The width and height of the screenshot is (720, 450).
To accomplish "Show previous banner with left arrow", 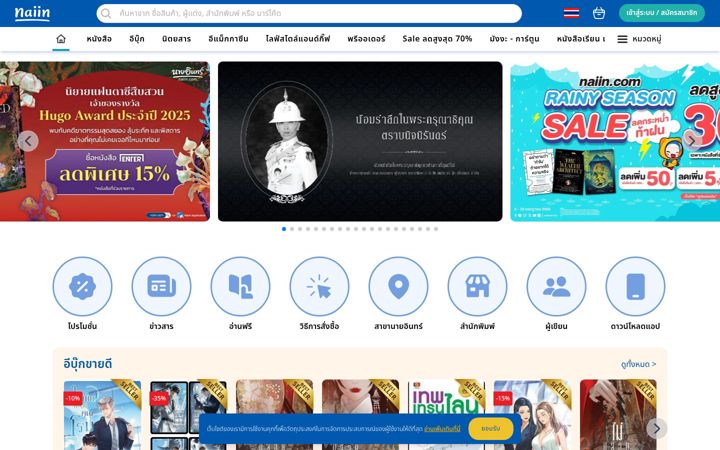I will [28, 141].
